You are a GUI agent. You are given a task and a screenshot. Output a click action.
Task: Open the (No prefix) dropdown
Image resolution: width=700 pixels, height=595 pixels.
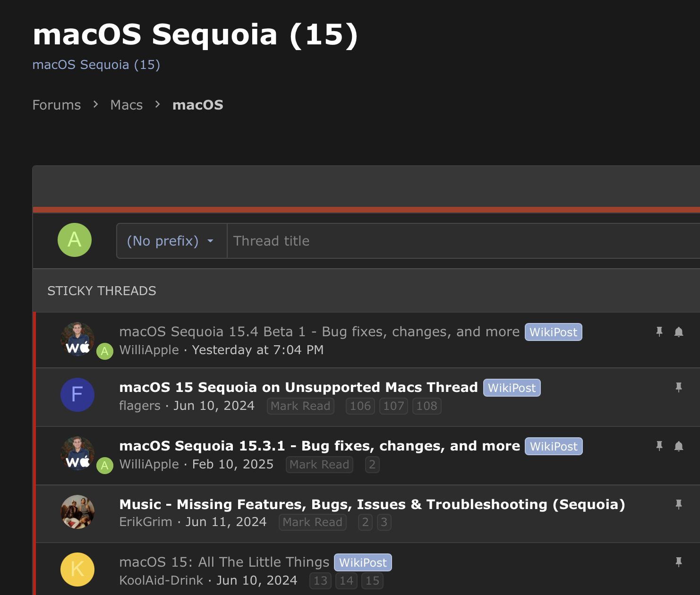171,241
